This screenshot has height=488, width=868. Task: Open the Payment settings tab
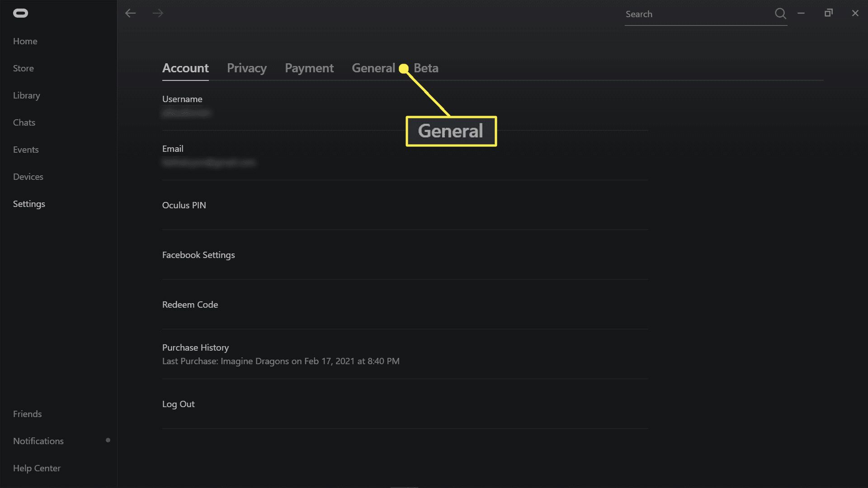click(309, 67)
